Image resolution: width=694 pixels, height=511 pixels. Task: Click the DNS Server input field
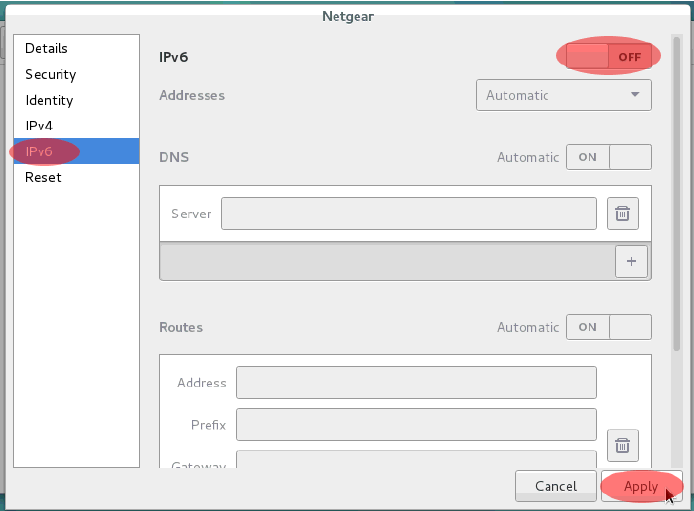[x=409, y=214]
